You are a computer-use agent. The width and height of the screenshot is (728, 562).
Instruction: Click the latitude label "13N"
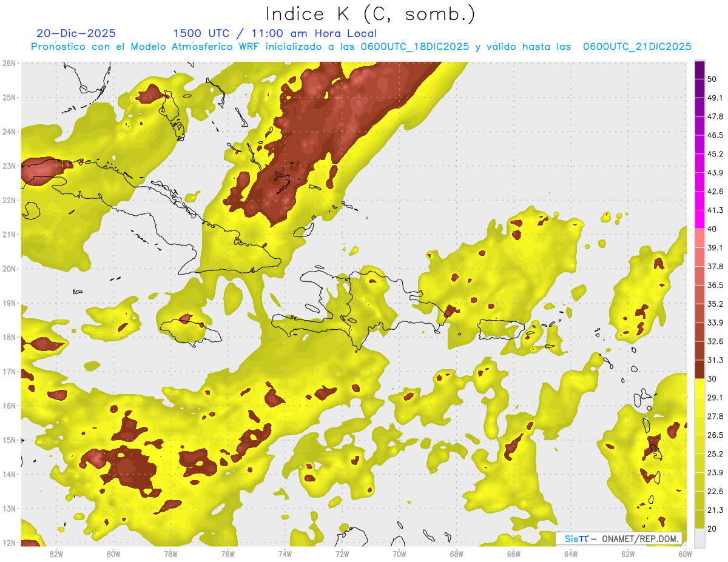(x=9, y=509)
